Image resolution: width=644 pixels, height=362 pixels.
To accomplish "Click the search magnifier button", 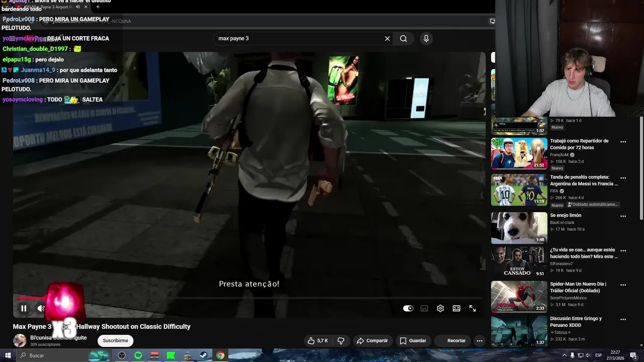I will 404,38.
